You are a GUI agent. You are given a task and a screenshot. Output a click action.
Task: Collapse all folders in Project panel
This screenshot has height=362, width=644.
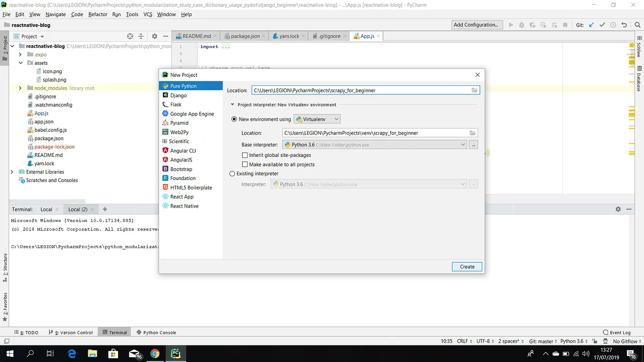140,36
